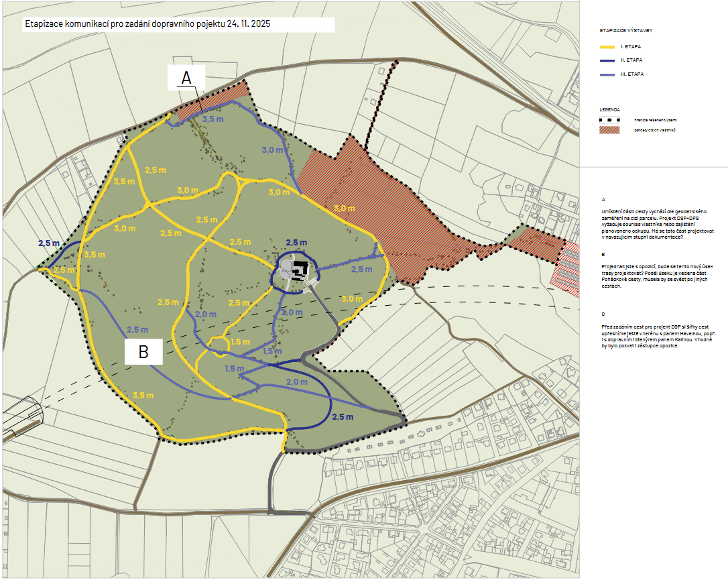This screenshot has height=582, width=728.
Task: Click the dark blue II. ETAPA line swatch
Action: pos(607,60)
